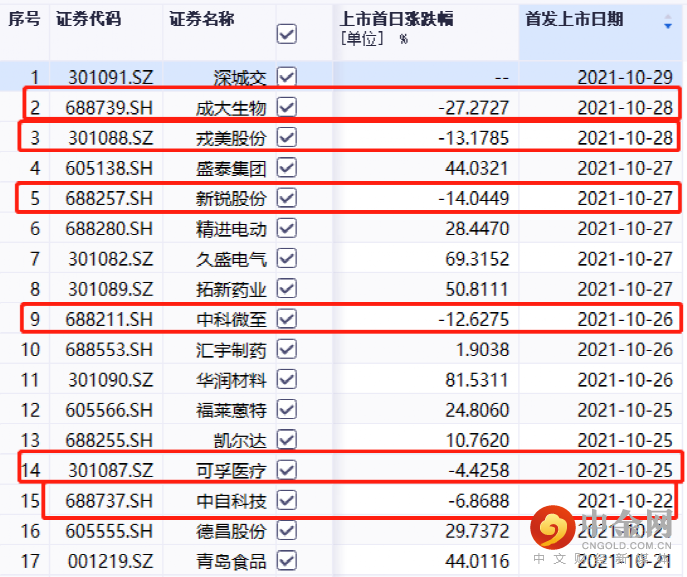687x577 pixels.
Task: Select stock code 301087.SZ
Action: tap(110, 471)
